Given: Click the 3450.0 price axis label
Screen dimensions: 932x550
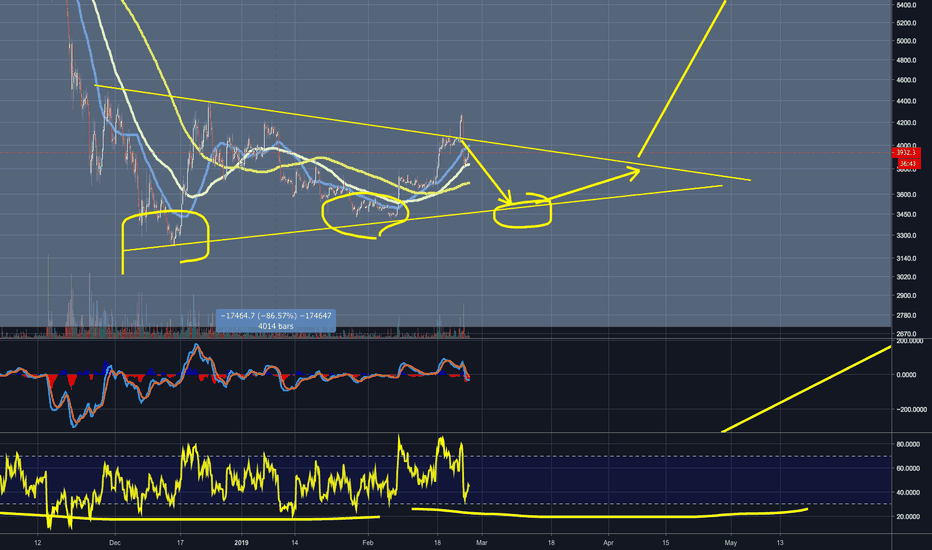Looking at the screenshot, I should (x=906, y=214).
